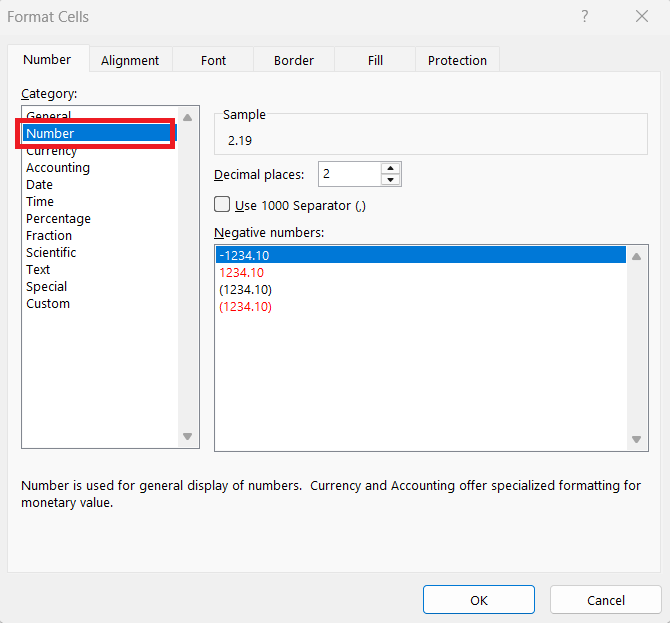This screenshot has height=623, width=670.
Task: Click the Cancel button
Action: coord(605,600)
